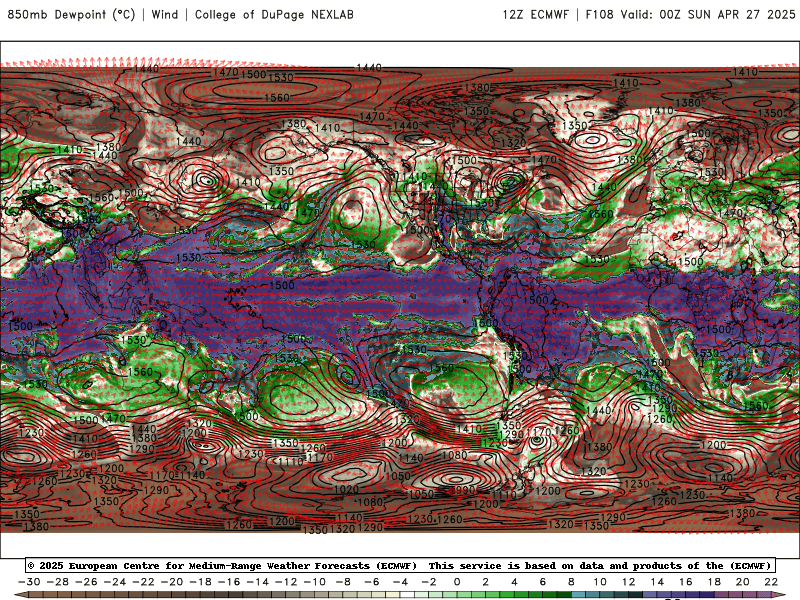Click the -4 label on the colour scale
The image size is (800, 600).
(401, 582)
